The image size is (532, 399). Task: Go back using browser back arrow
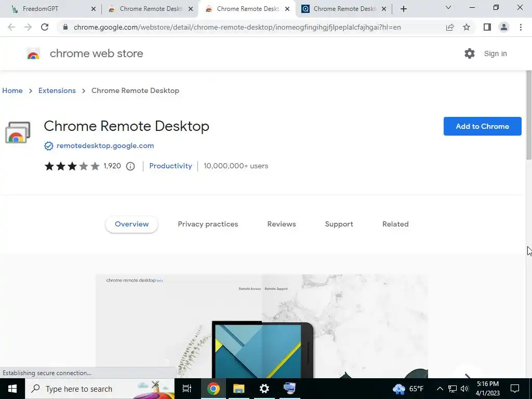coord(11,27)
